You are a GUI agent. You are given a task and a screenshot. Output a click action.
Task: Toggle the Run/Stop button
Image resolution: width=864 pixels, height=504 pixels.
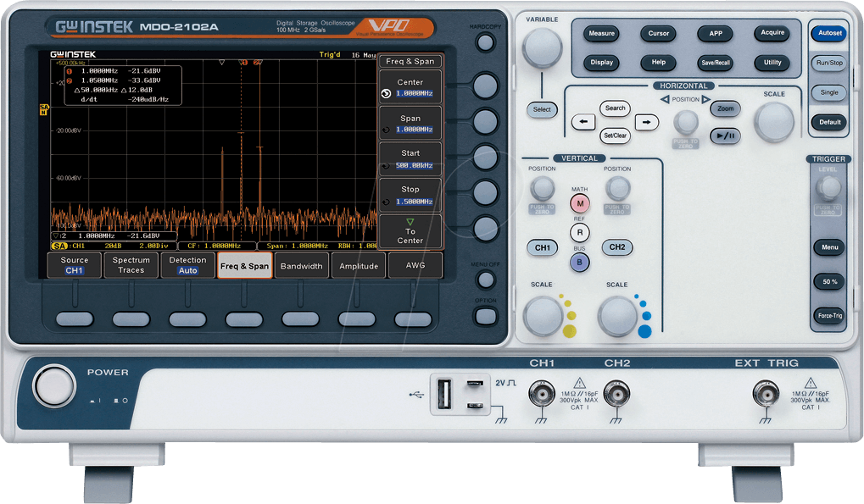point(829,63)
